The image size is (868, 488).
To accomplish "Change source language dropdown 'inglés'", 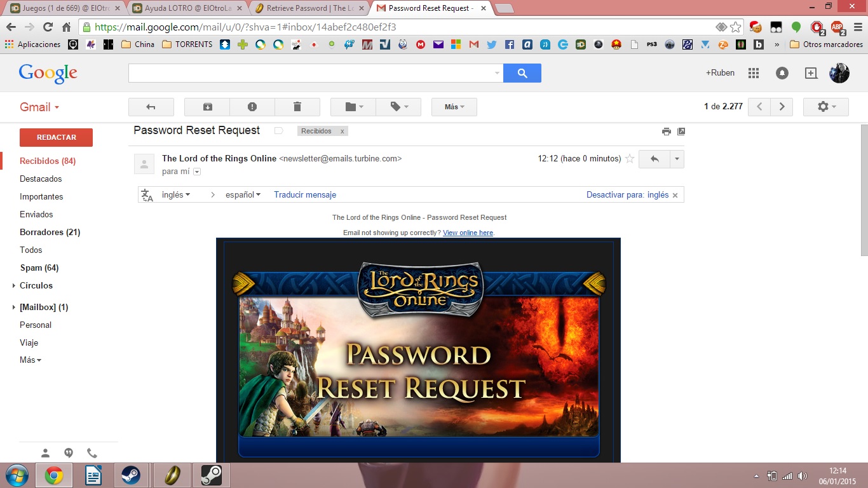I will 176,194.
